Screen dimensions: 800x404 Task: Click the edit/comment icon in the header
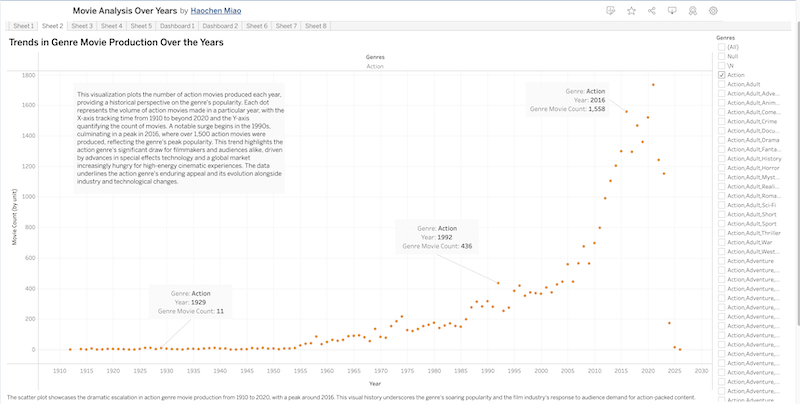click(610, 10)
